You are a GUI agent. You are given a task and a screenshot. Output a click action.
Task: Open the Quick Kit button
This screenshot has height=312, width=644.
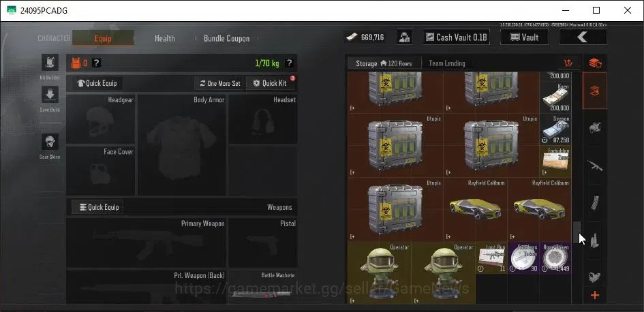point(270,83)
